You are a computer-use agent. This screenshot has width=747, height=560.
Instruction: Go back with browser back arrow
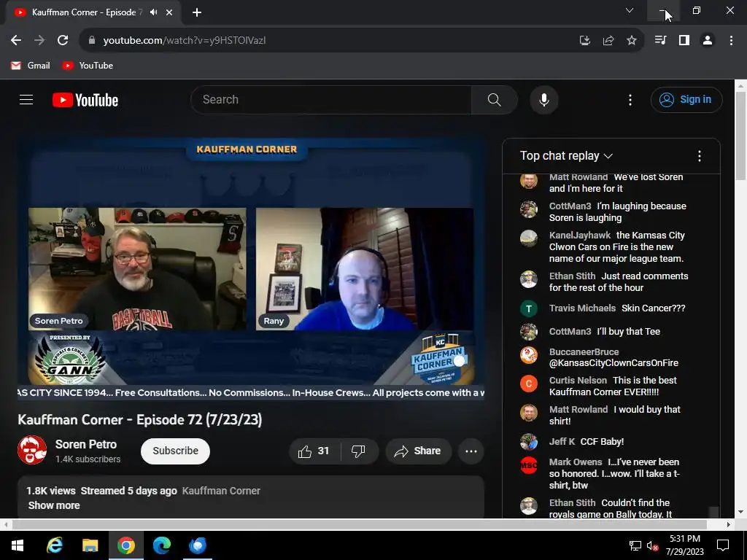[16, 41]
